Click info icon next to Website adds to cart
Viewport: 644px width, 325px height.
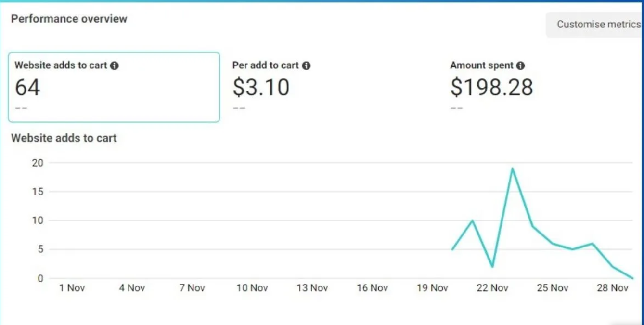(114, 65)
